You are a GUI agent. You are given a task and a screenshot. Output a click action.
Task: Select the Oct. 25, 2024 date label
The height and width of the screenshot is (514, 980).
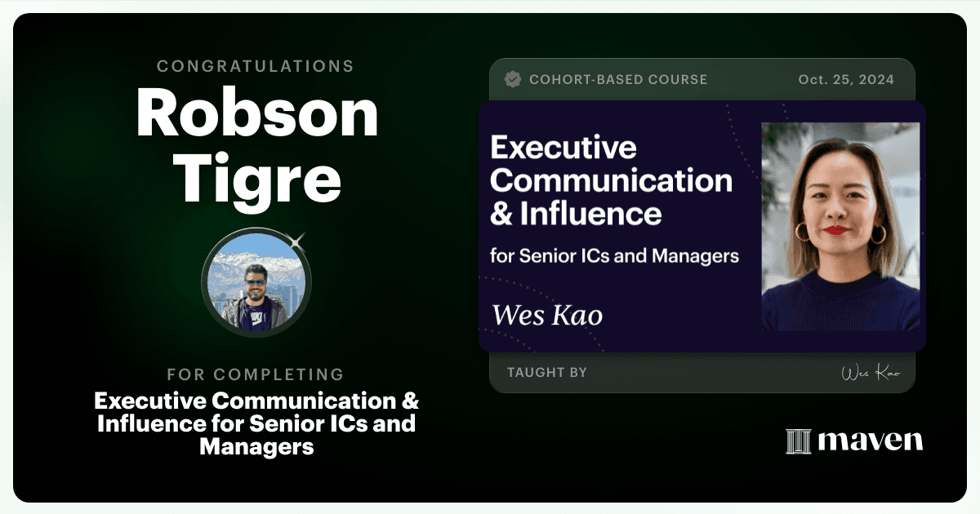(x=846, y=79)
